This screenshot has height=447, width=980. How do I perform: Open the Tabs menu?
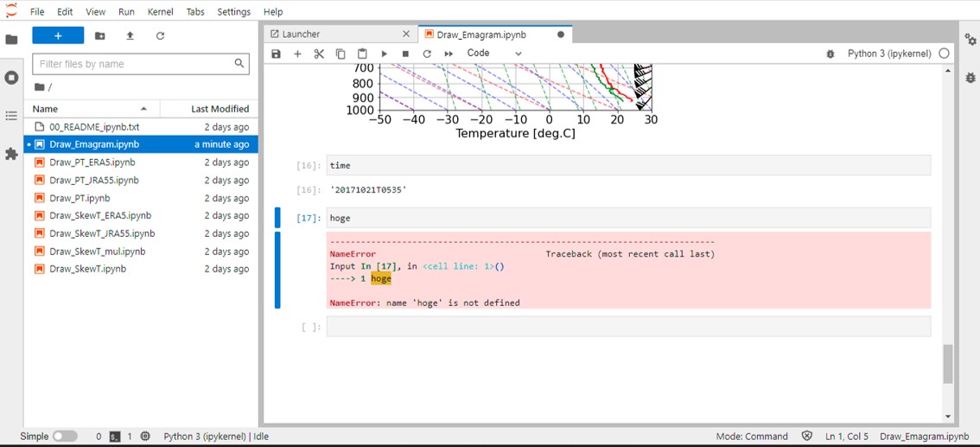point(195,12)
